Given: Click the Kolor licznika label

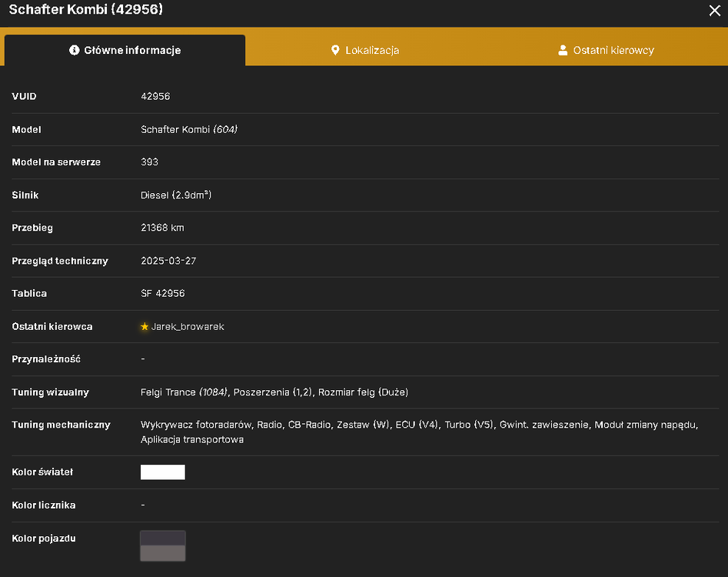Looking at the screenshot, I should click(44, 505).
